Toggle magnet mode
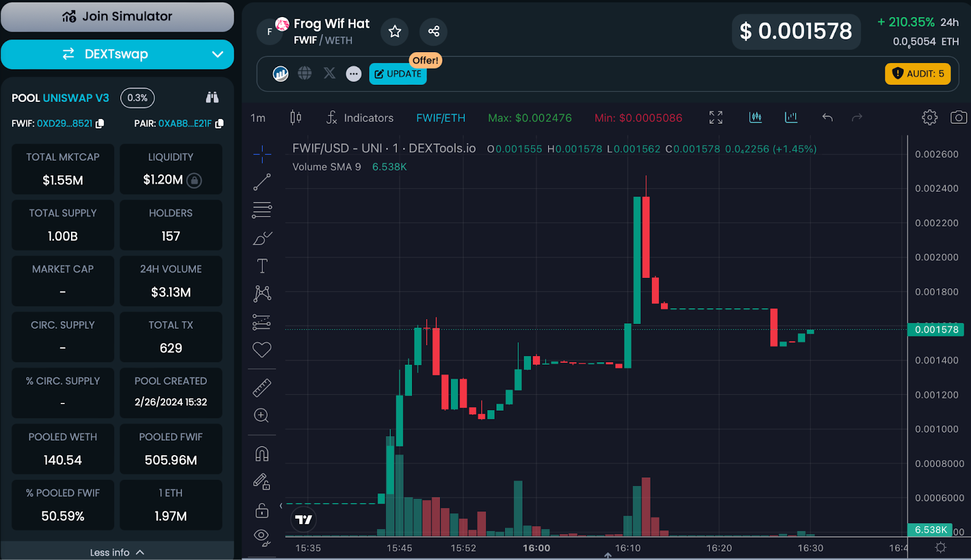 [x=262, y=454]
